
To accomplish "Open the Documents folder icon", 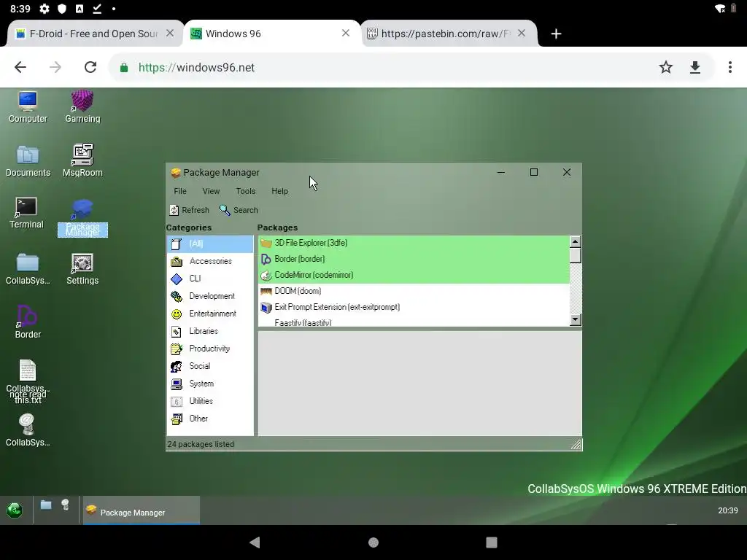I will [x=28, y=161].
